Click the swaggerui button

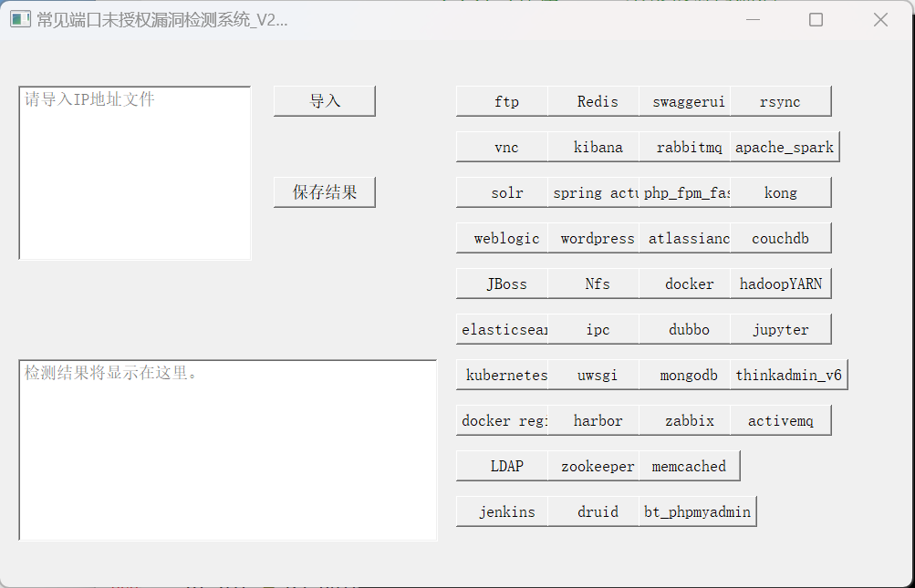point(684,101)
